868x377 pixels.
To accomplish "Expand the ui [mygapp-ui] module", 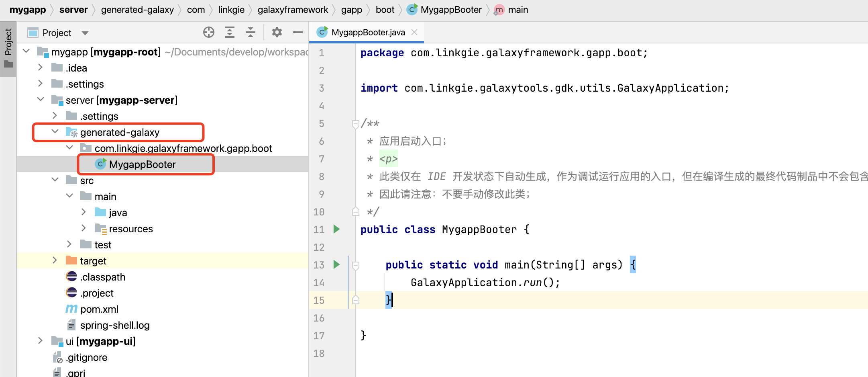I will (x=40, y=341).
